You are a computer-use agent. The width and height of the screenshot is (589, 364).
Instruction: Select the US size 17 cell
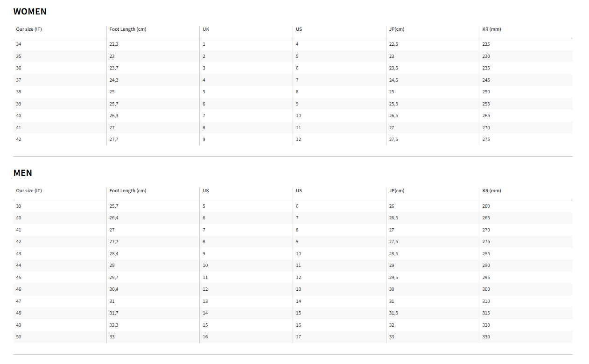(298, 337)
